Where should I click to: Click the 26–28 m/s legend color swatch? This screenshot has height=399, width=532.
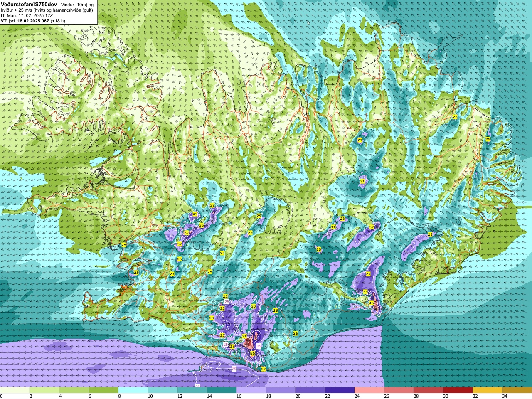pos(399,390)
